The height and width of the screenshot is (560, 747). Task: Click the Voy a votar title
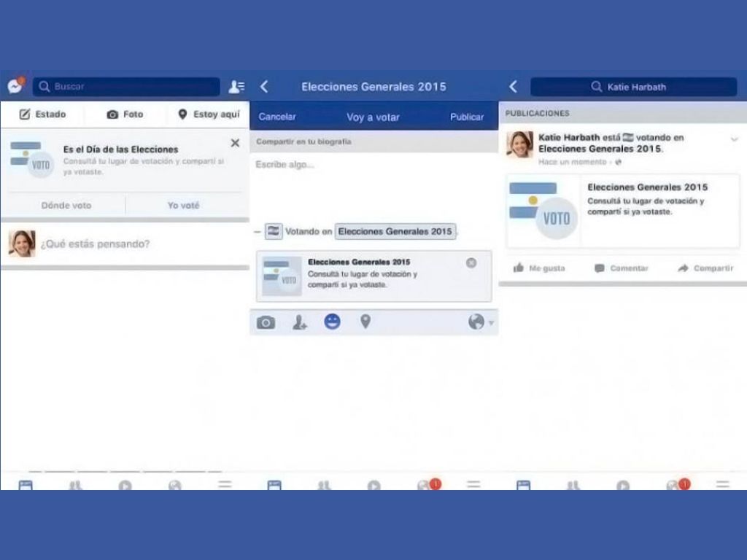[373, 117]
